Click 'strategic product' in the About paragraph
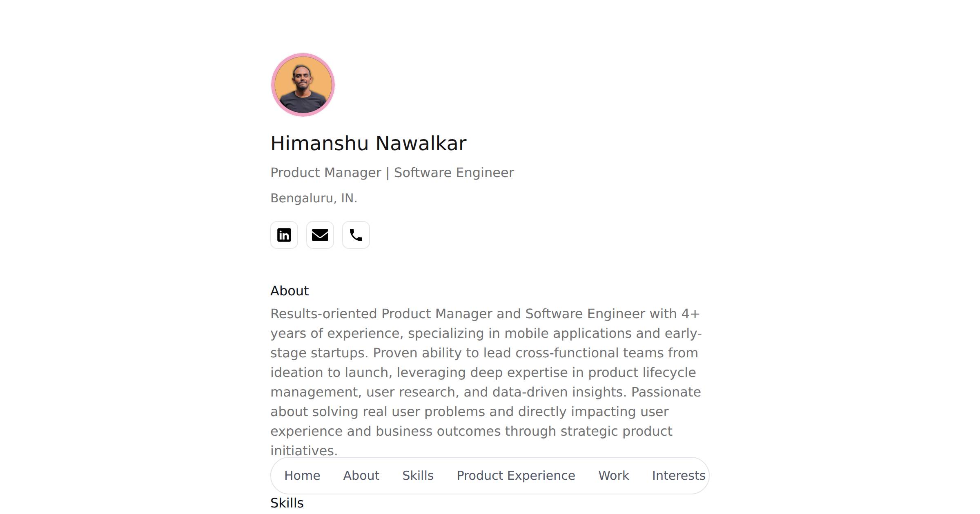Screen dimensions: 980x514 click(616, 431)
